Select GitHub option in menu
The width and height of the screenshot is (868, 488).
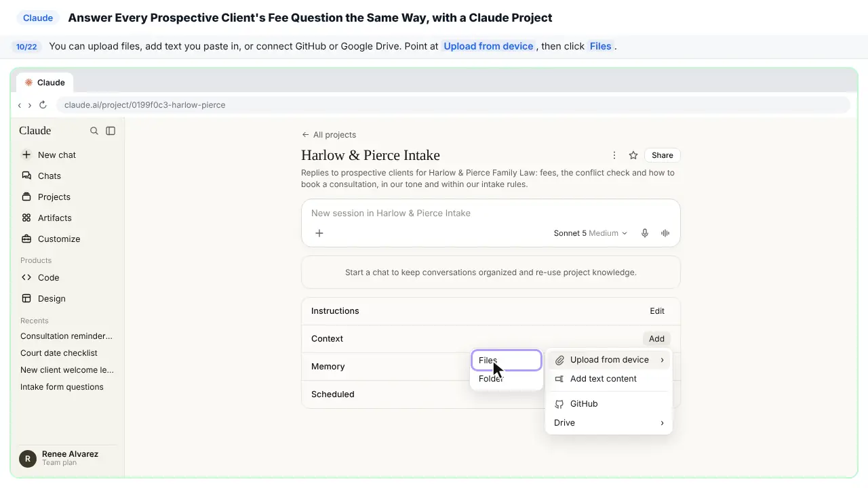coord(609,404)
